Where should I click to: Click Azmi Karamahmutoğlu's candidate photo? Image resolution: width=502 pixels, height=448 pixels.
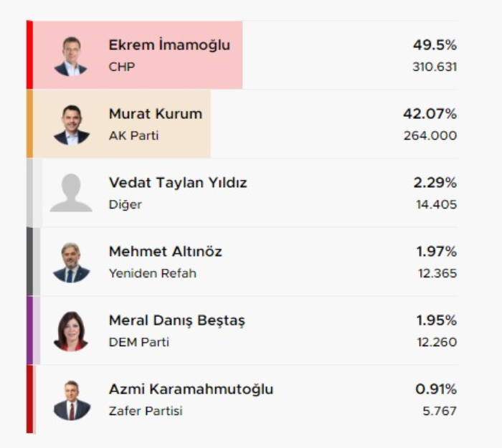click(x=71, y=400)
